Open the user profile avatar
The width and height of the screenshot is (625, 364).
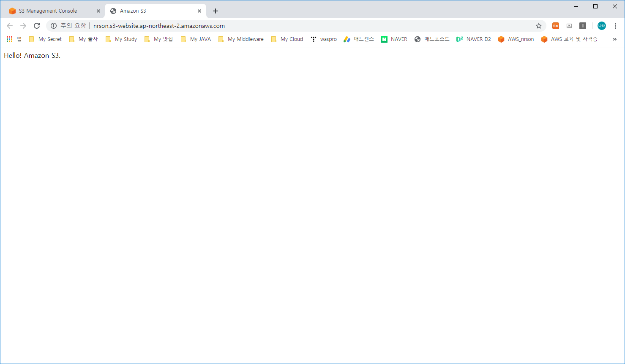pyautogui.click(x=601, y=26)
